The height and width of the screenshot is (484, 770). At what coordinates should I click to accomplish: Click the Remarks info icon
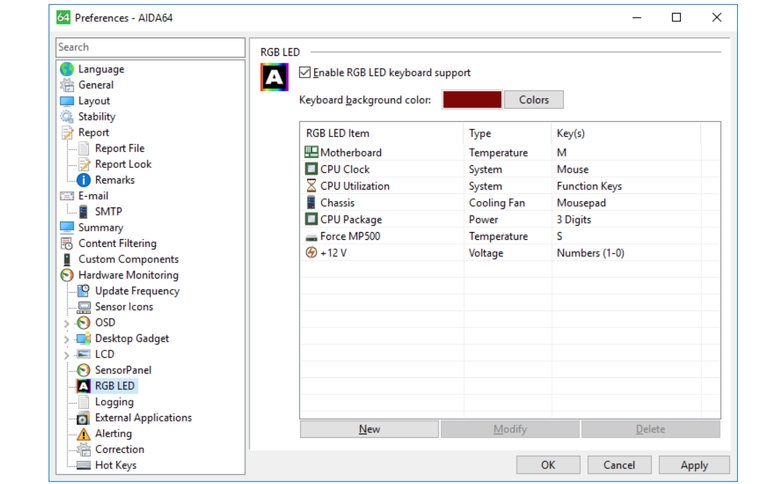pos(83,180)
